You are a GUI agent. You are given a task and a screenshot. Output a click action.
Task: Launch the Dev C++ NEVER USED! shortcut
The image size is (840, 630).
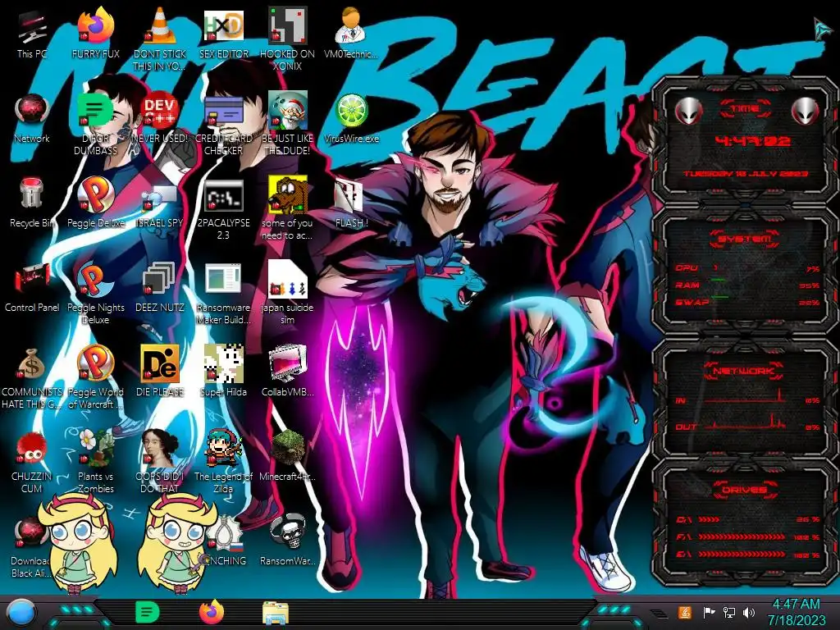pos(160,118)
